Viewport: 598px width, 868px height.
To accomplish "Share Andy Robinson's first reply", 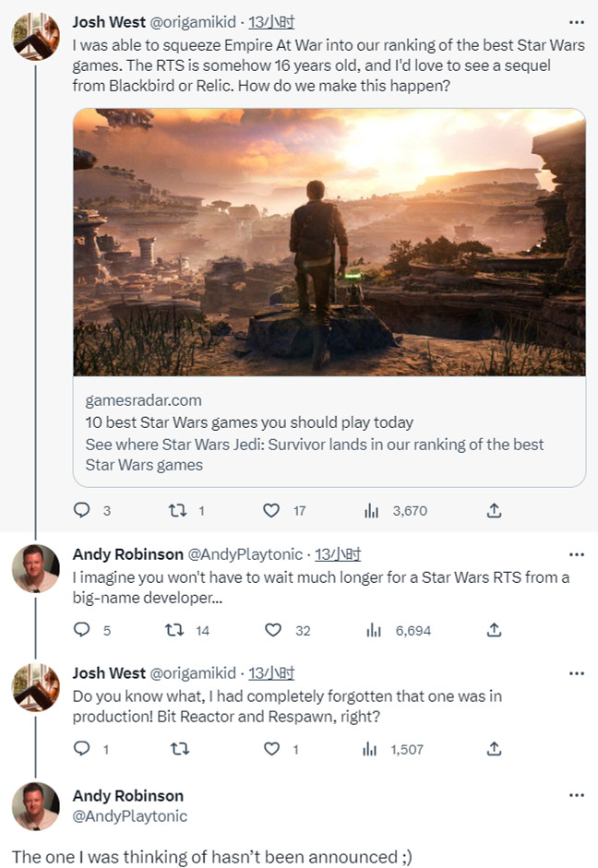I will (494, 630).
